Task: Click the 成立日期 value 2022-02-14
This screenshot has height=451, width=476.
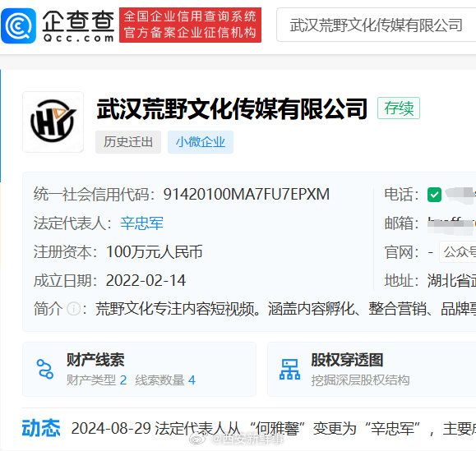Action: click(146, 280)
